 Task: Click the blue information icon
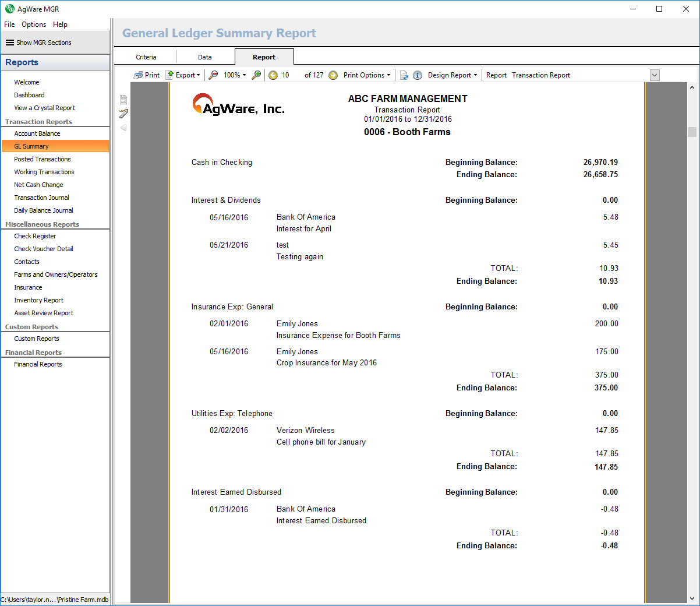[418, 75]
